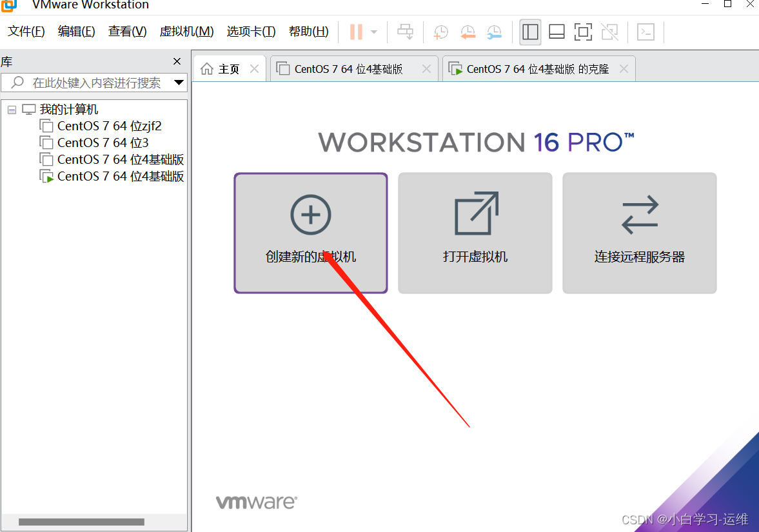Click the take snapshot toolbar icon
Viewport: 759px width, 532px height.
pos(440,32)
